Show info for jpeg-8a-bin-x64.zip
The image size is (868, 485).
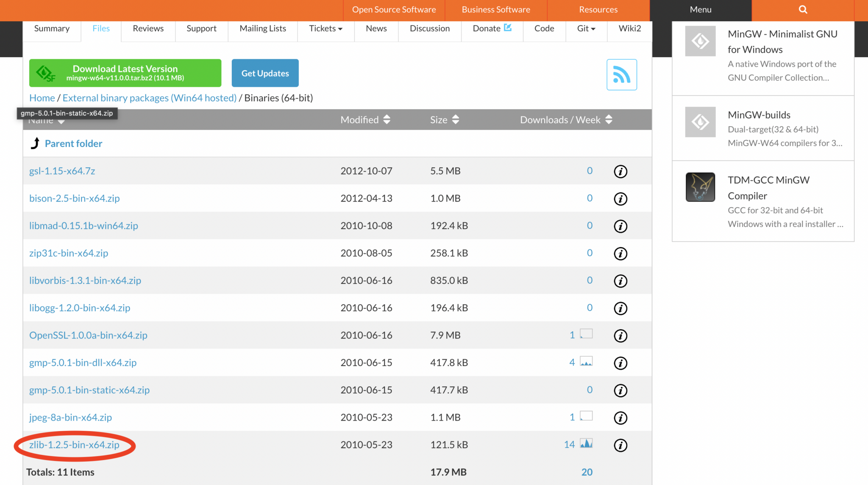(x=620, y=418)
